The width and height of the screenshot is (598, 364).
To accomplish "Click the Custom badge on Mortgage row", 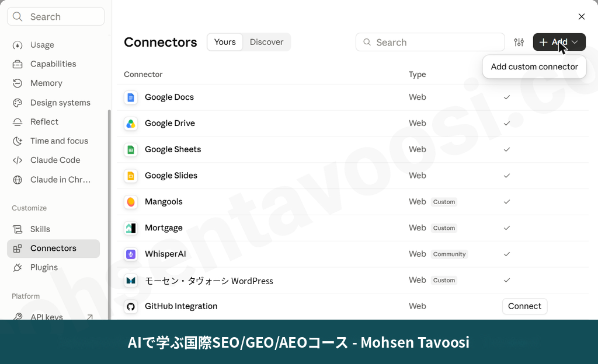I will point(444,228).
